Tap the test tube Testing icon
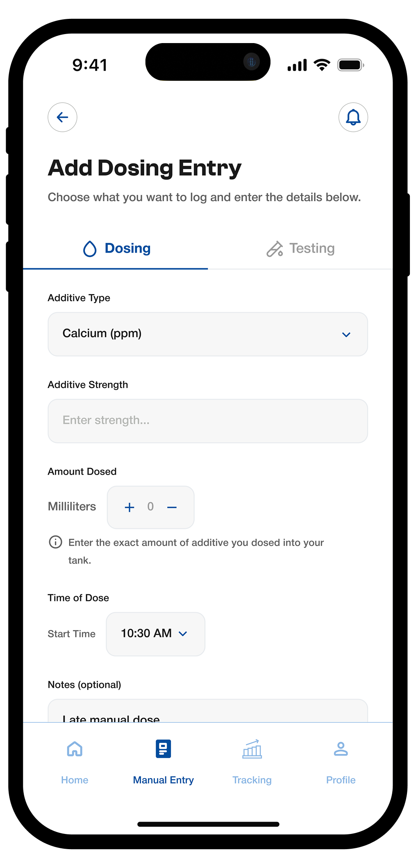Viewport: 416px width, 868px height. click(x=275, y=249)
